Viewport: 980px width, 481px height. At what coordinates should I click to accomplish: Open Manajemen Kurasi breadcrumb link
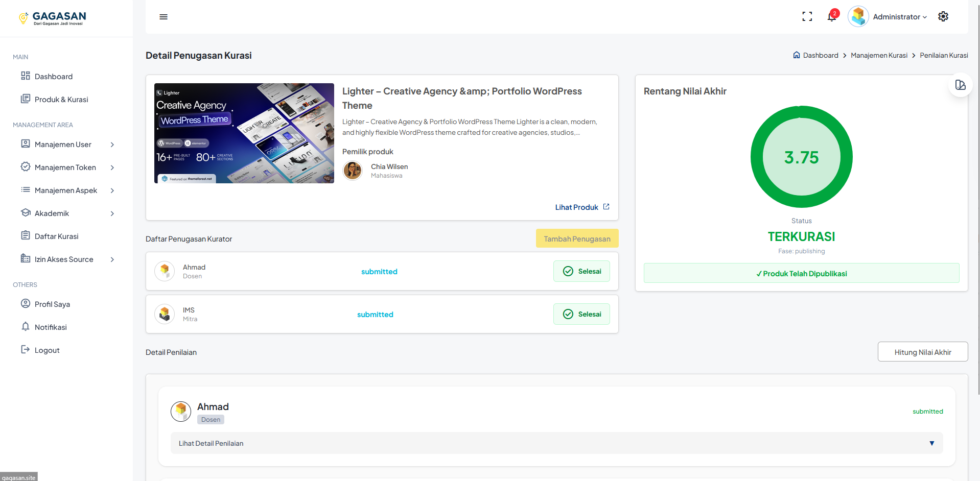coord(879,55)
